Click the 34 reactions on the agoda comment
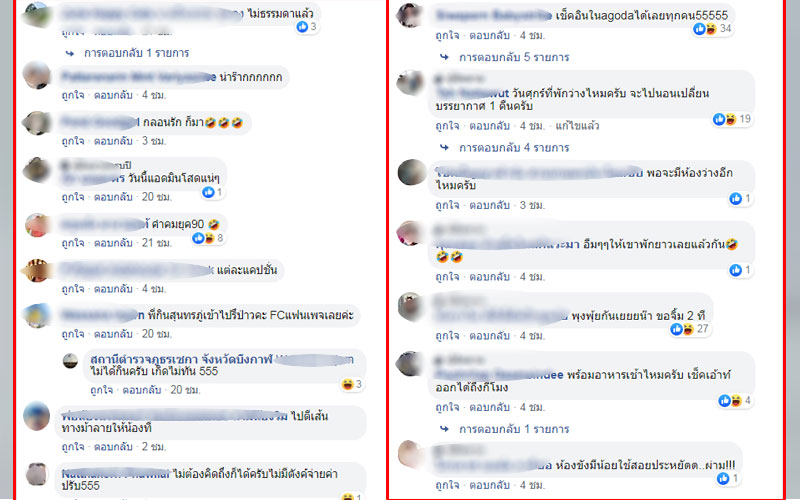The width and height of the screenshot is (800, 500). click(x=712, y=29)
